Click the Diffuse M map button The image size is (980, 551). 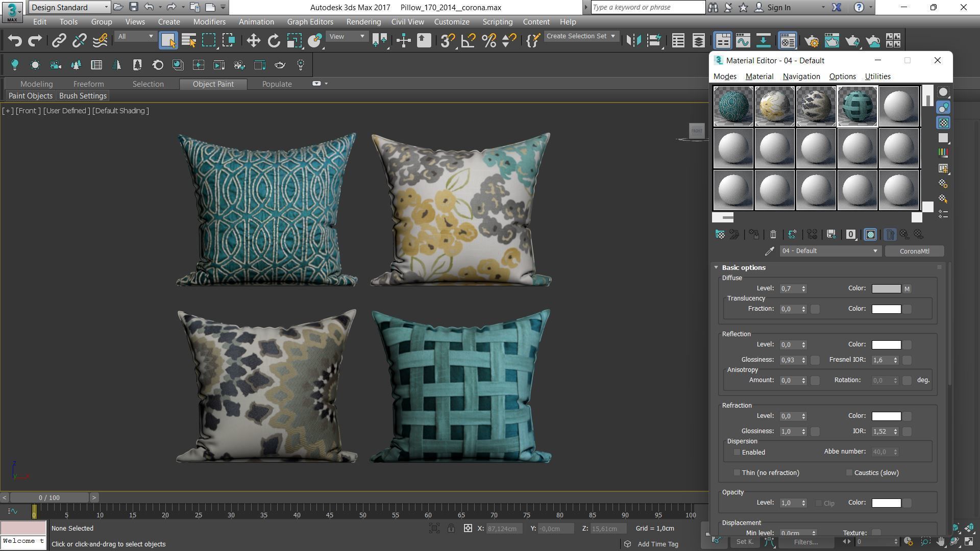click(x=907, y=289)
